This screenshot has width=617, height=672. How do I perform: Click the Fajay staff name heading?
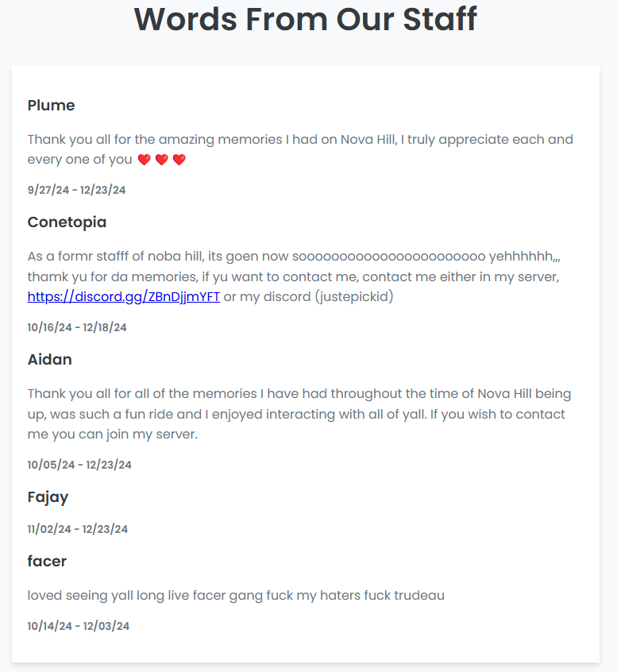coord(48,497)
